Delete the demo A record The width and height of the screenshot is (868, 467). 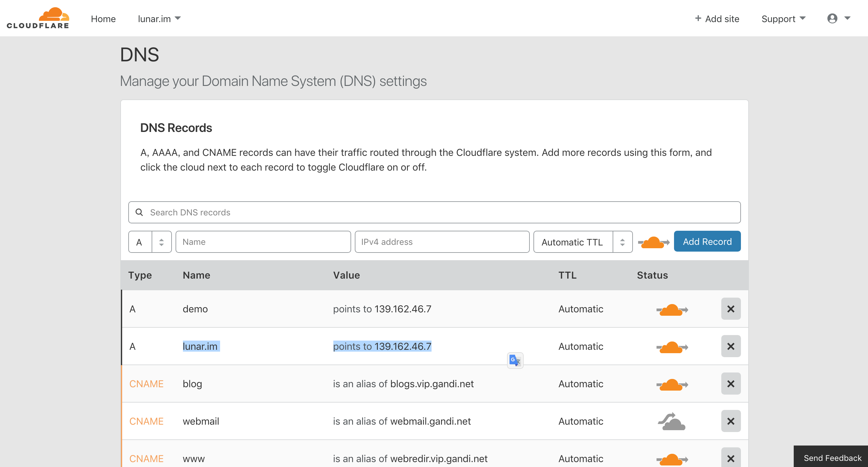coord(731,309)
